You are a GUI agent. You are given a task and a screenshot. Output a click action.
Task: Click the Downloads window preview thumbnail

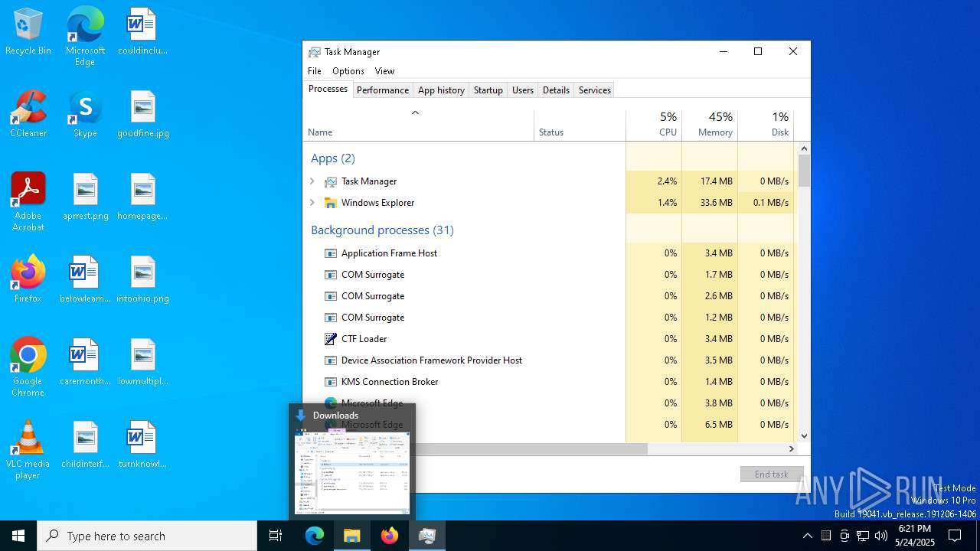pos(352,472)
